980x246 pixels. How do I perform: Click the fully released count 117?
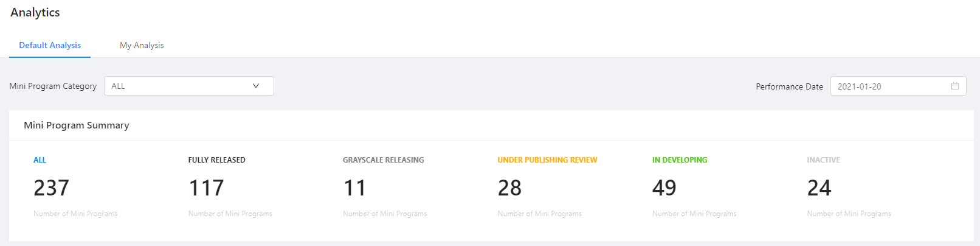[x=206, y=188]
